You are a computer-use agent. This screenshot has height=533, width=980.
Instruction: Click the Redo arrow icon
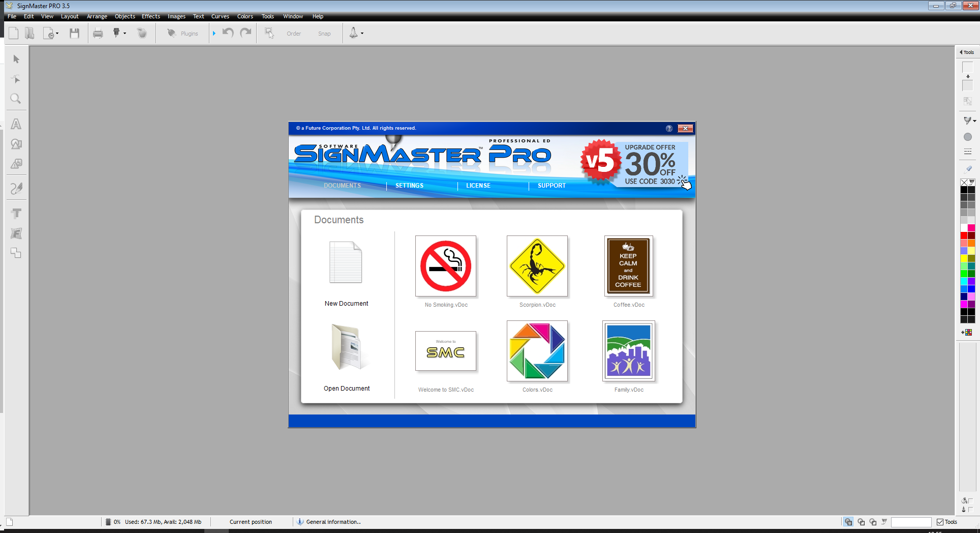246,33
